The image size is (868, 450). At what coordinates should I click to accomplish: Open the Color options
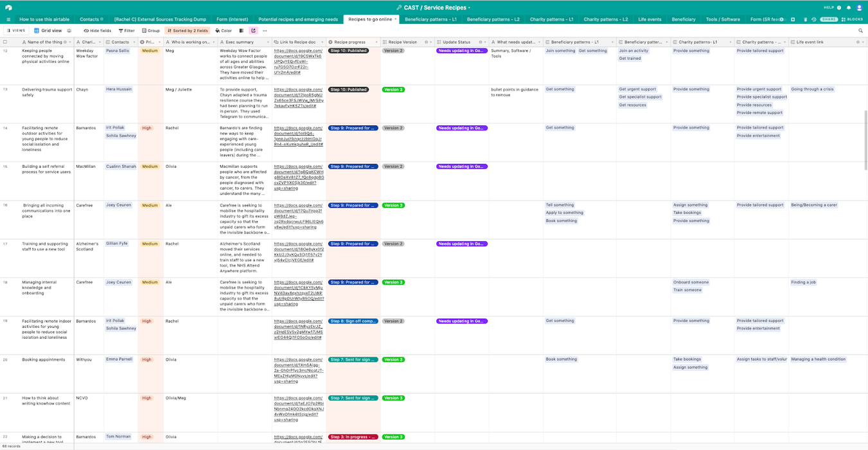click(x=224, y=30)
